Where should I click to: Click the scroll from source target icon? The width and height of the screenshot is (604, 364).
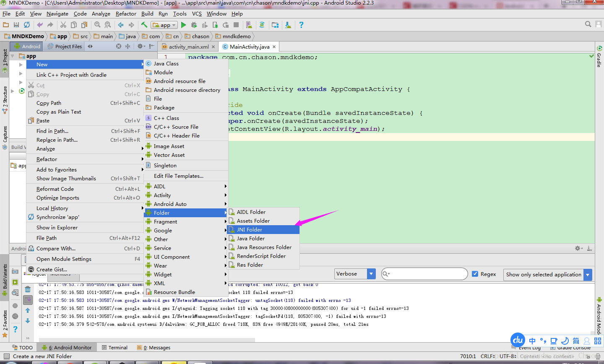[119, 46]
